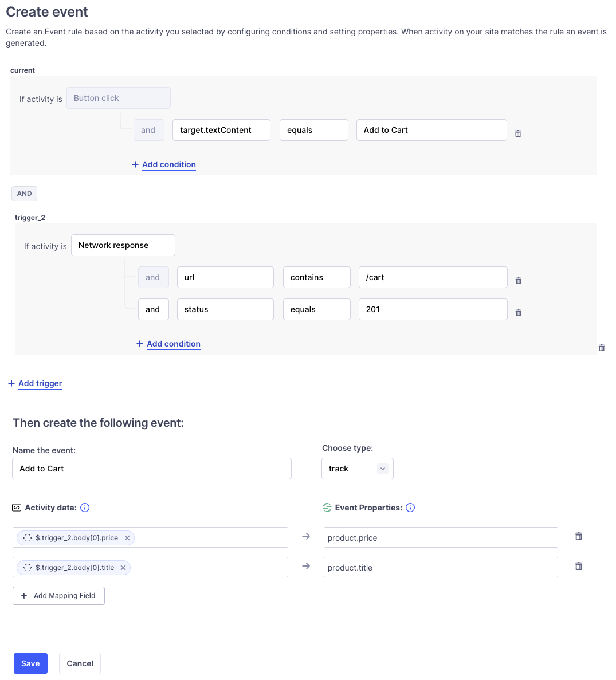Screen dimensions: 616x680
Task: Remove the $.trigger_2.body[0].price token
Action: 127,537
